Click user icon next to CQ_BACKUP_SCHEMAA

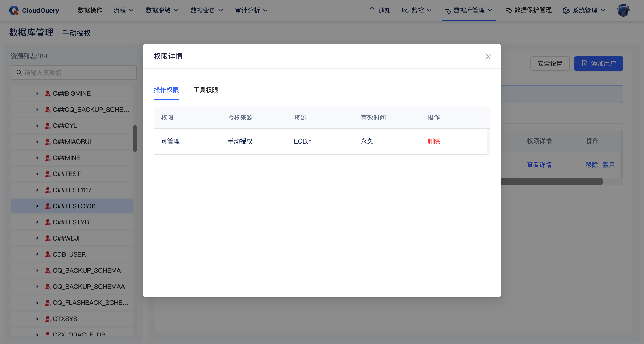pos(47,287)
